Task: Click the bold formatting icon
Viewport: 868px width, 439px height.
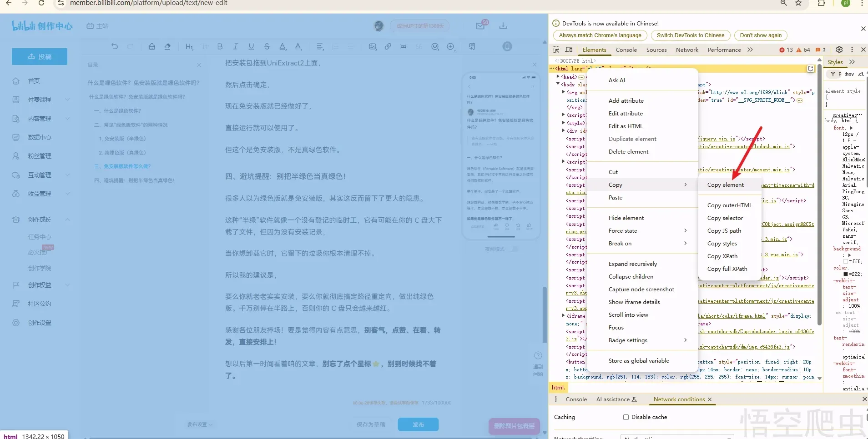Action: tap(220, 46)
